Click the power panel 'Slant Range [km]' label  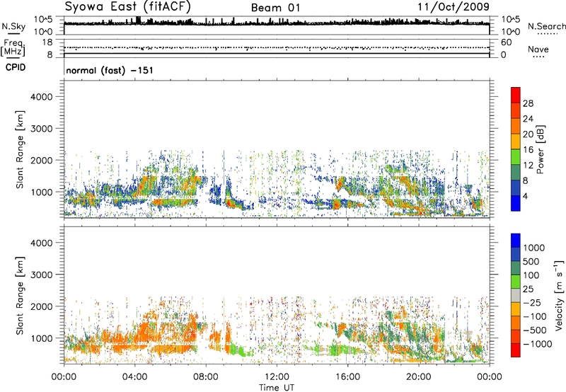(x=20, y=149)
